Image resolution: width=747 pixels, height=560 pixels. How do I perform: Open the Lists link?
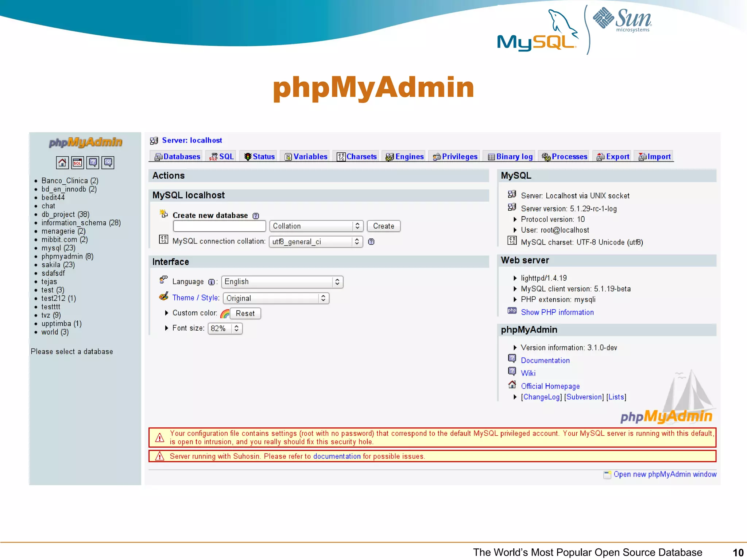coord(616,397)
